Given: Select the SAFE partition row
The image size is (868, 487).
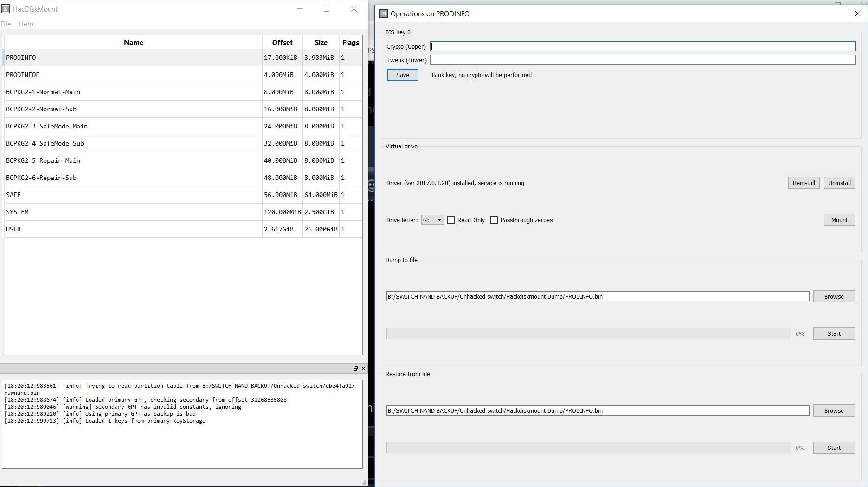Looking at the screenshot, I should 183,195.
